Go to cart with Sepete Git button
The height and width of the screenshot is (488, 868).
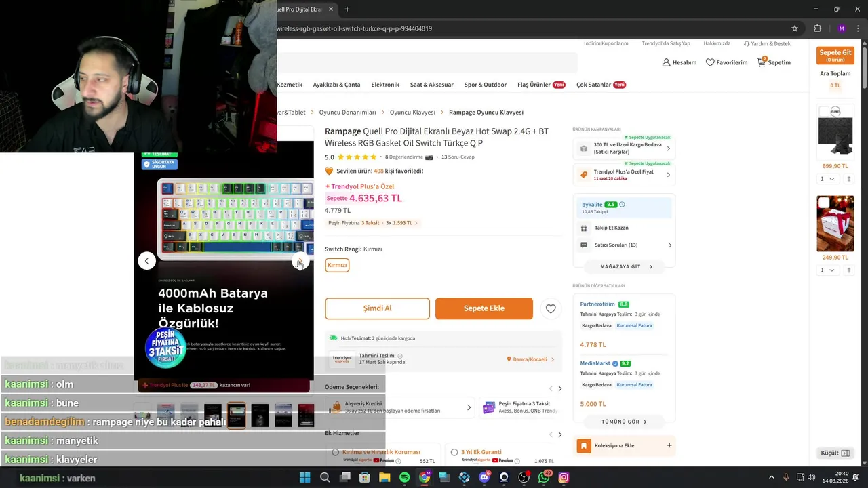click(835, 56)
